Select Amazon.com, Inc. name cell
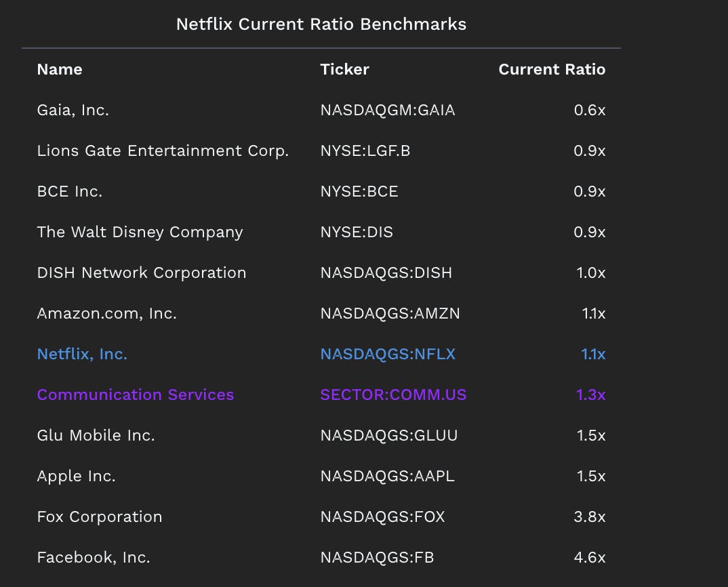The image size is (728, 587). coord(107,313)
